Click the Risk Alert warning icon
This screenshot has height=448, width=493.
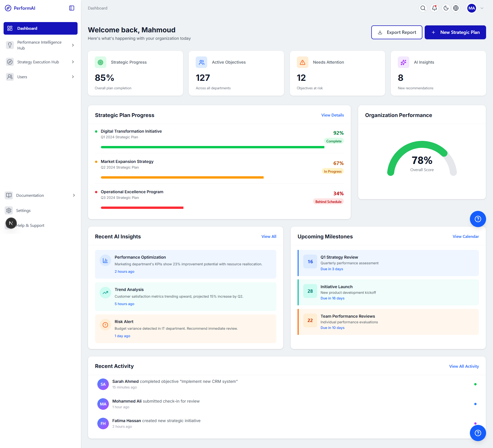[x=105, y=325]
